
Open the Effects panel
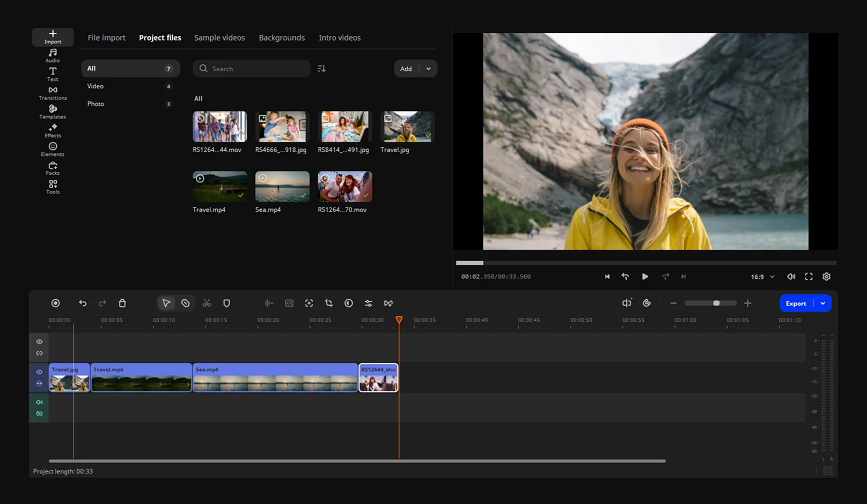tap(53, 131)
